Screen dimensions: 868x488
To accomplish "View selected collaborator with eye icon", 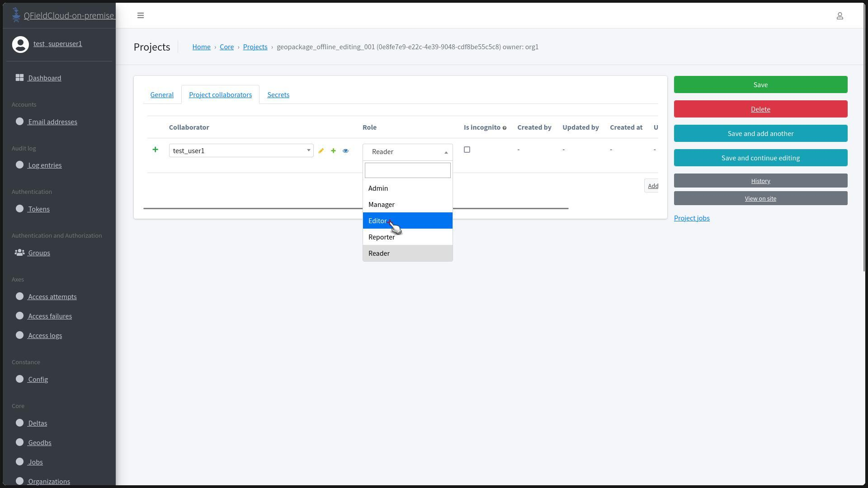I will click(x=345, y=151).
